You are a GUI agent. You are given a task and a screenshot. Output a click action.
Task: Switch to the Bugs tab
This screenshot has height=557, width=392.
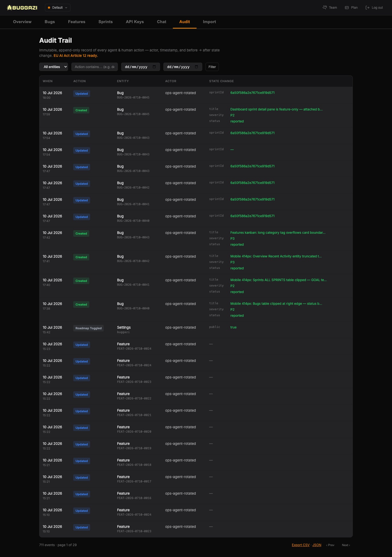tap(50, 22)
